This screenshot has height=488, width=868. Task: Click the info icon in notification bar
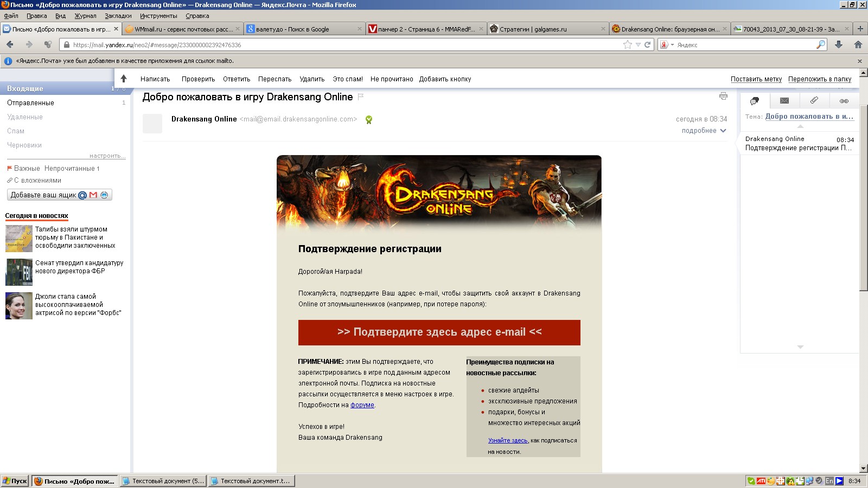8,61
